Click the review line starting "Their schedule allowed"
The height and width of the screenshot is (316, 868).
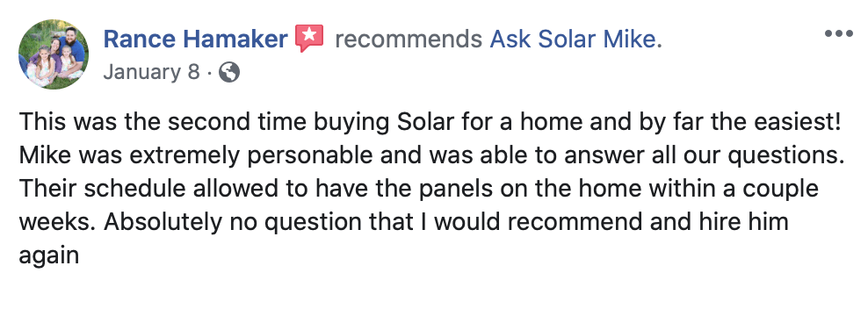[x=418, y=190]
